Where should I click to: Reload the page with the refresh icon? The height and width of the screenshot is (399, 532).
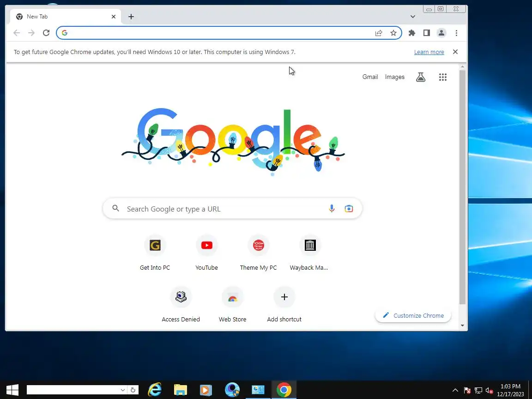point(46,33)
